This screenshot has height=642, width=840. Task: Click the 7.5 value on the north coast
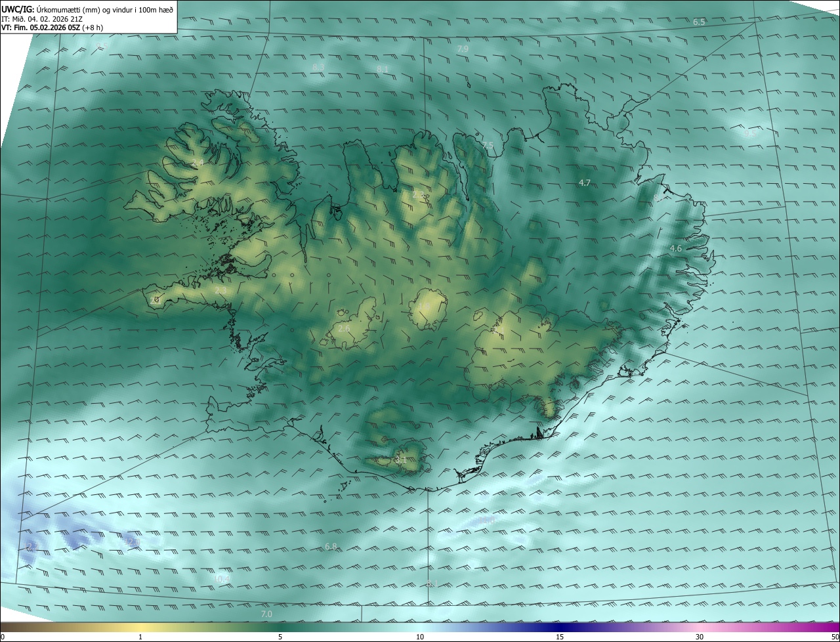[488, 145]
